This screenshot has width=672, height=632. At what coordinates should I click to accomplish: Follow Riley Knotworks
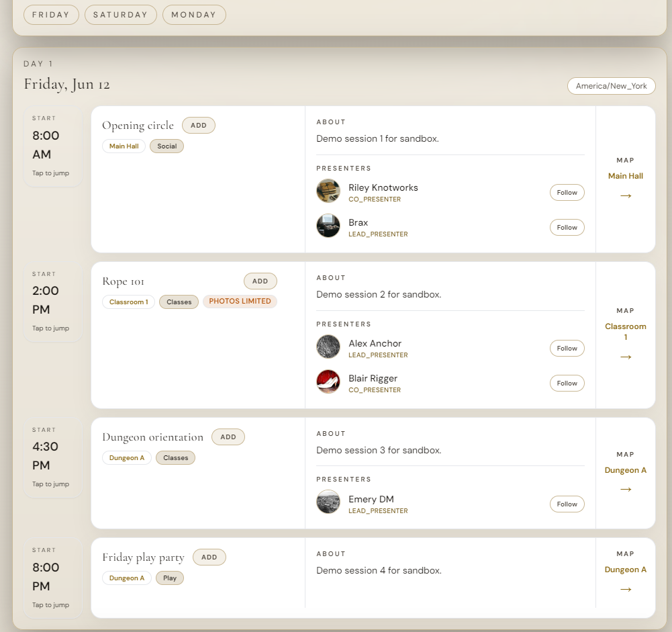(567, 193)
